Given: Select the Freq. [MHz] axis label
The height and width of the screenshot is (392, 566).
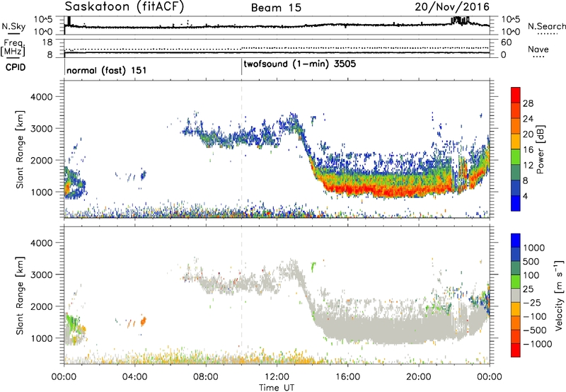Looking at the screenshot, I should (14, 48).
